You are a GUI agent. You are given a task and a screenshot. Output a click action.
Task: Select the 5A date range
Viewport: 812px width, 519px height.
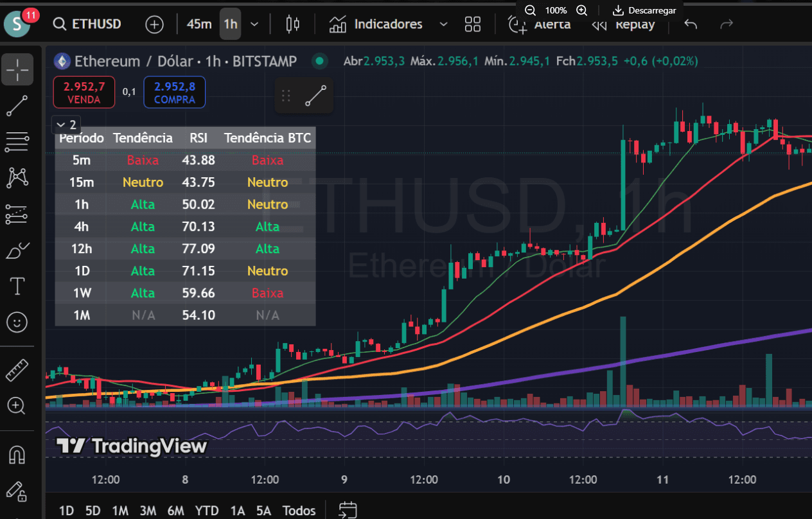(x=264, y=511)
